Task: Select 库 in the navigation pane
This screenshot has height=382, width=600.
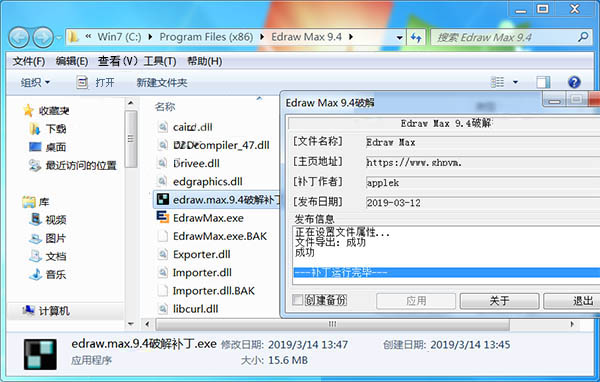Action: click(44, 202)
